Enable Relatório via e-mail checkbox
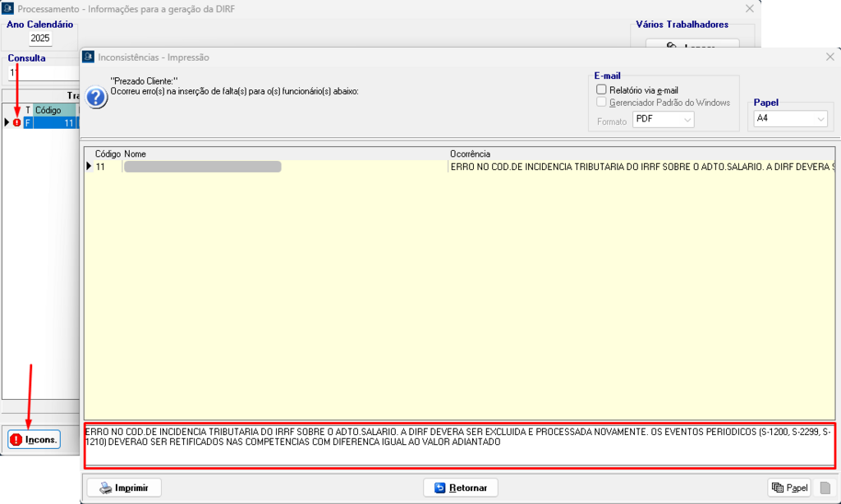The image size is (841, 504). (x=602, y=89)
